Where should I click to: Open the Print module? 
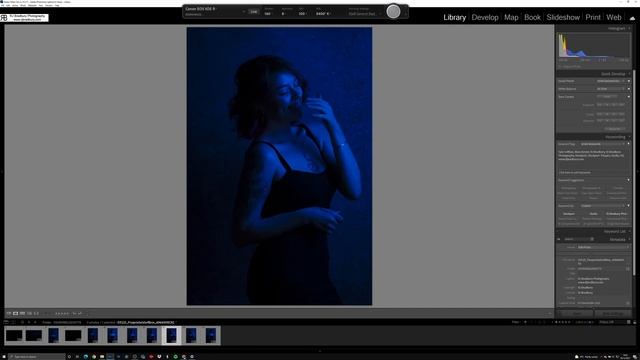[593, 17]
